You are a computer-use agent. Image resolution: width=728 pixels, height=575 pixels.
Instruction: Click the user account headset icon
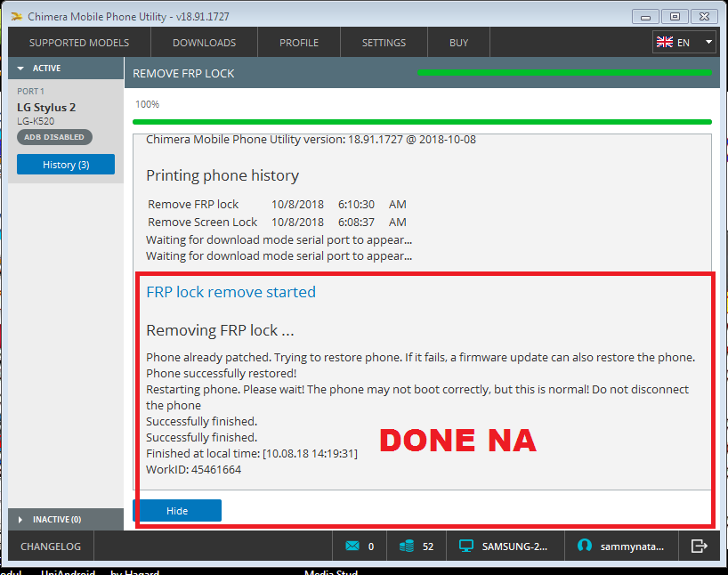pyautogui.click(x=585, y=546)
